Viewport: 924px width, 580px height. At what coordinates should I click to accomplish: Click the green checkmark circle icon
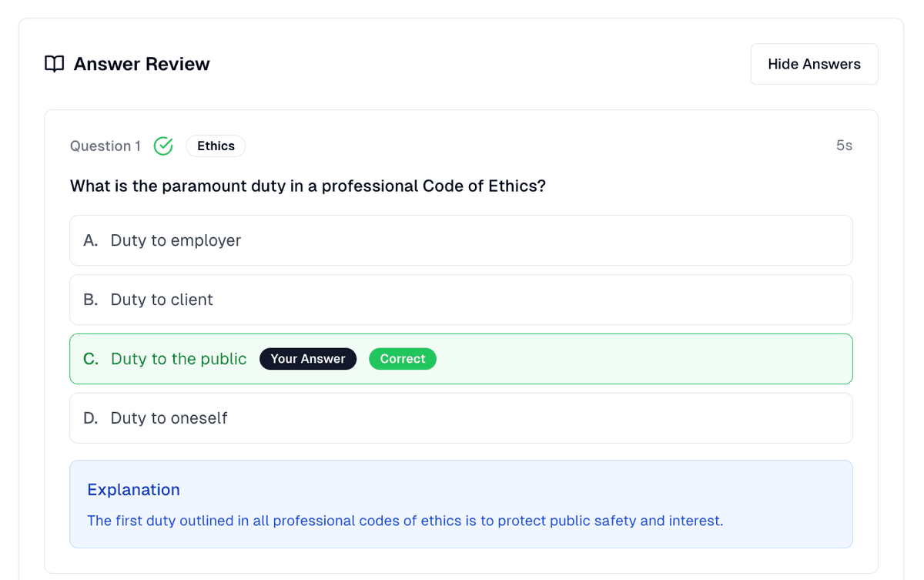[x=163, y=146]
